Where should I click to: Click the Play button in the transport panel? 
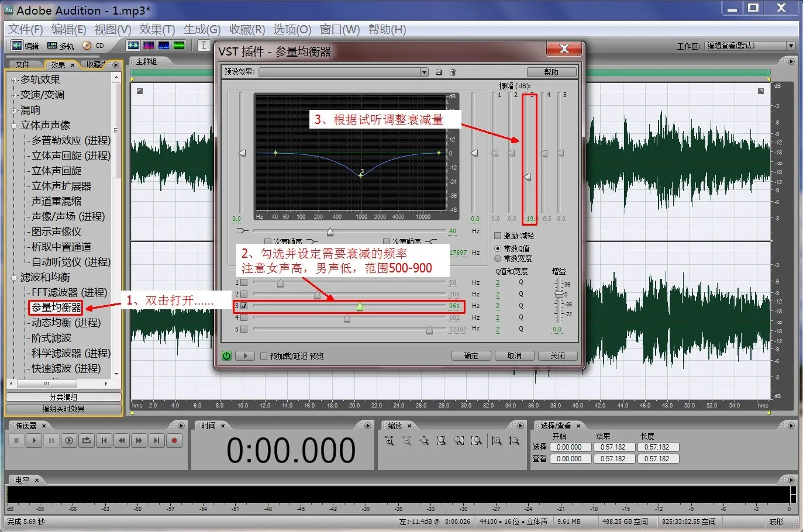[x=34, y=441]
